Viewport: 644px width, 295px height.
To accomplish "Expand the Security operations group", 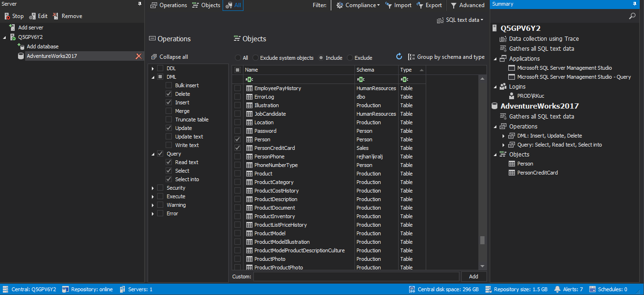I will [153, 188].
